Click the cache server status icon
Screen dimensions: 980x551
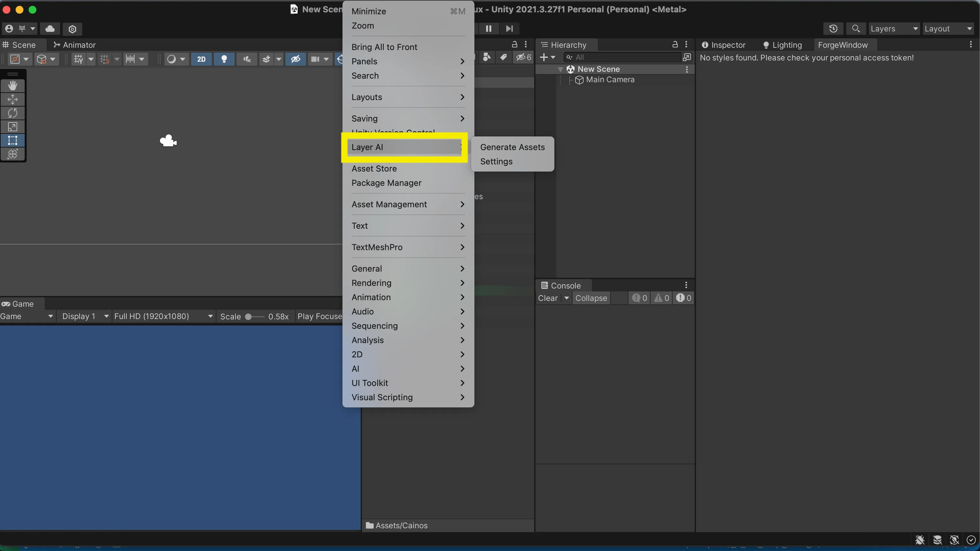tap(937, 540)
